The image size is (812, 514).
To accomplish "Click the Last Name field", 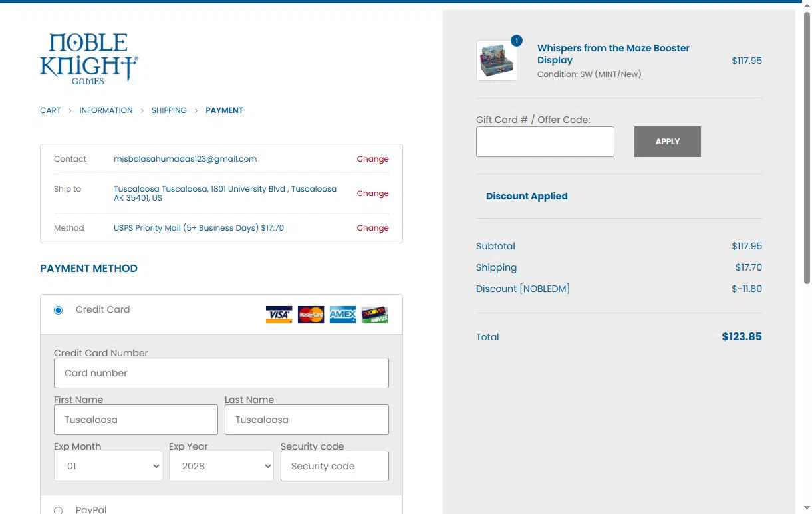I will [307, 420].
